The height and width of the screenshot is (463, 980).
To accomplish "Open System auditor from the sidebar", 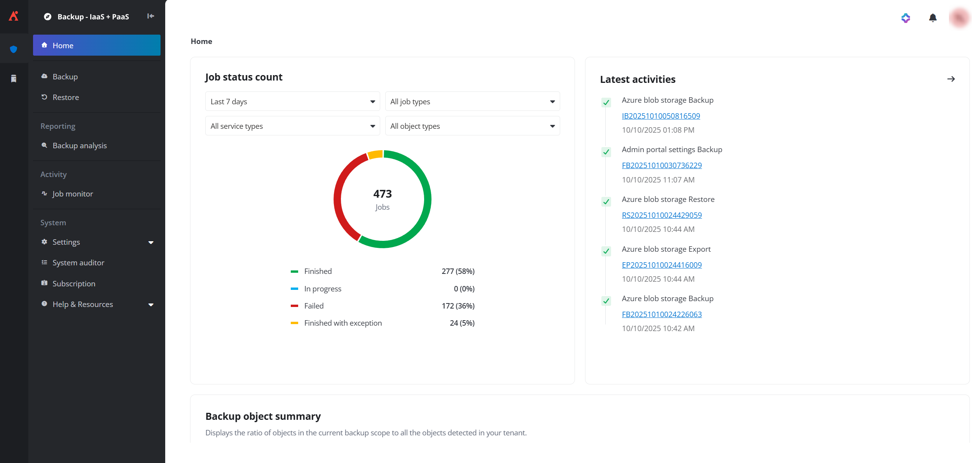I will 78,262.
